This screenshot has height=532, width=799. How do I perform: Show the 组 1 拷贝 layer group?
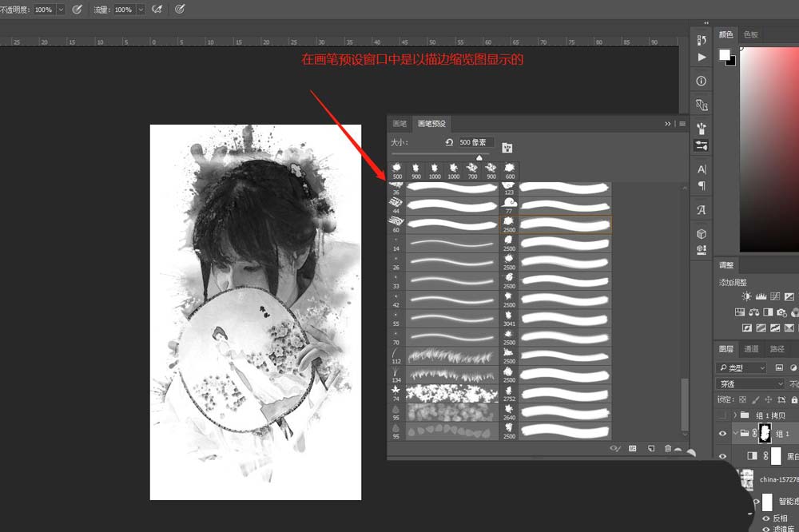(722, 415)
